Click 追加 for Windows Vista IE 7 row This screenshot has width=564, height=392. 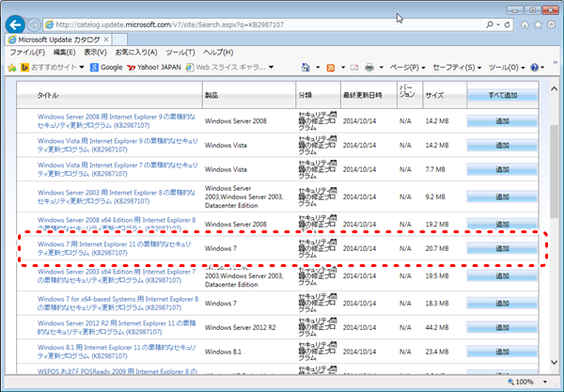(x=502, y=169)
